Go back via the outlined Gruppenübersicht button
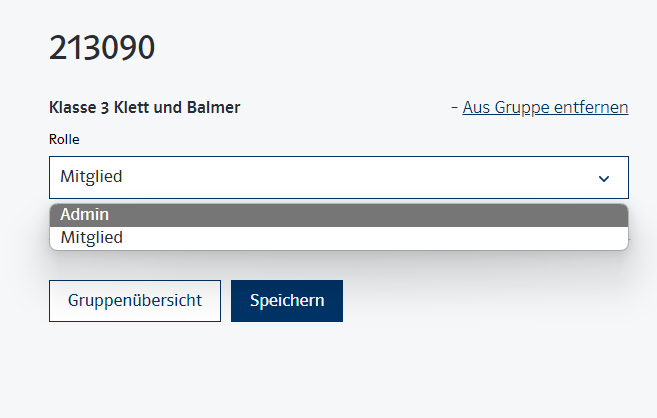This screenshot has width=657, height=418. [x=135, y=301]
